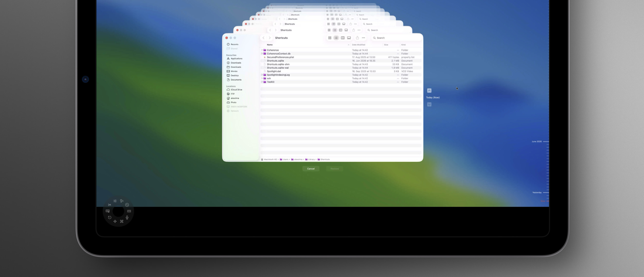This screenshot has height=277, width=644.
Task: Expand the CoherenceContext.db folder
Action: click(x=262, y=54)
